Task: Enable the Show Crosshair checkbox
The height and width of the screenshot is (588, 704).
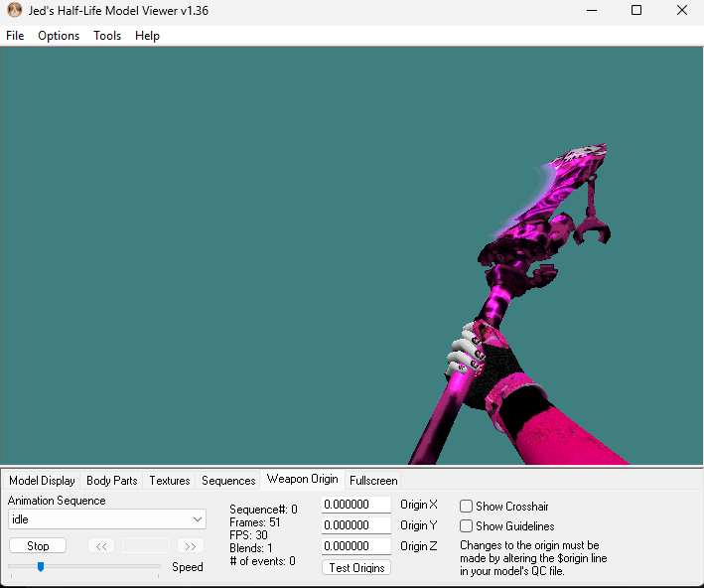Action: click(x=466, y=507)
